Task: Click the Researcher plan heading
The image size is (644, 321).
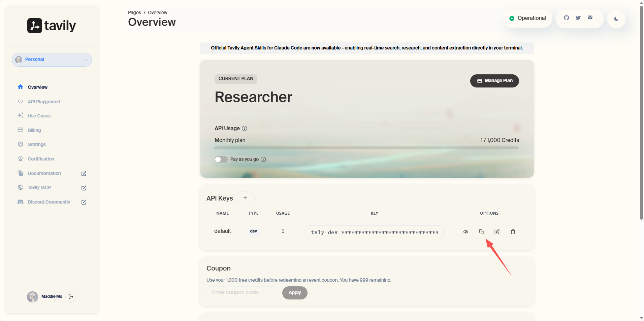Action: point(254,97)
